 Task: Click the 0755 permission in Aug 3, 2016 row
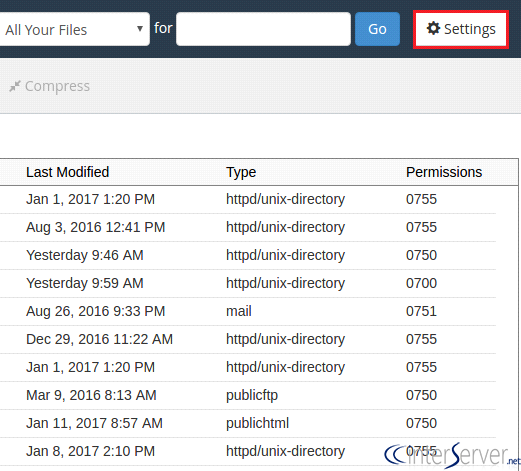click(421, 227)
